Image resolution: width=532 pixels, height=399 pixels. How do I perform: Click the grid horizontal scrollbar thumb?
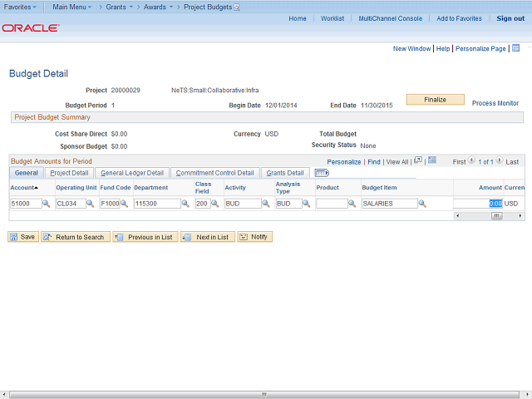(x=496, y=215)
